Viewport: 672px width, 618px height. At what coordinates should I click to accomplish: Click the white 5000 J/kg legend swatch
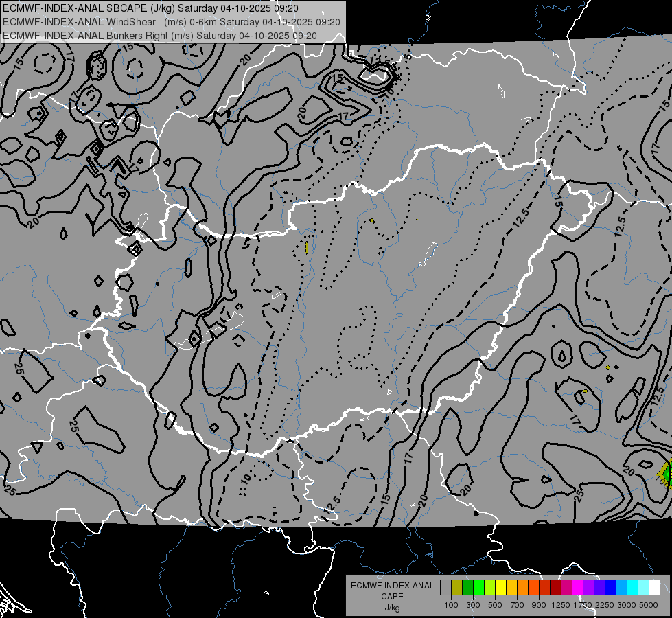tap(654, 588)
